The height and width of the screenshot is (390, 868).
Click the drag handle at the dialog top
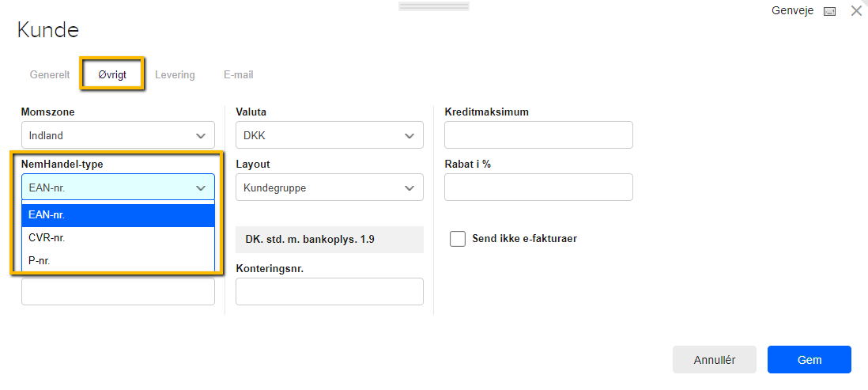click(x=434, y=6)
